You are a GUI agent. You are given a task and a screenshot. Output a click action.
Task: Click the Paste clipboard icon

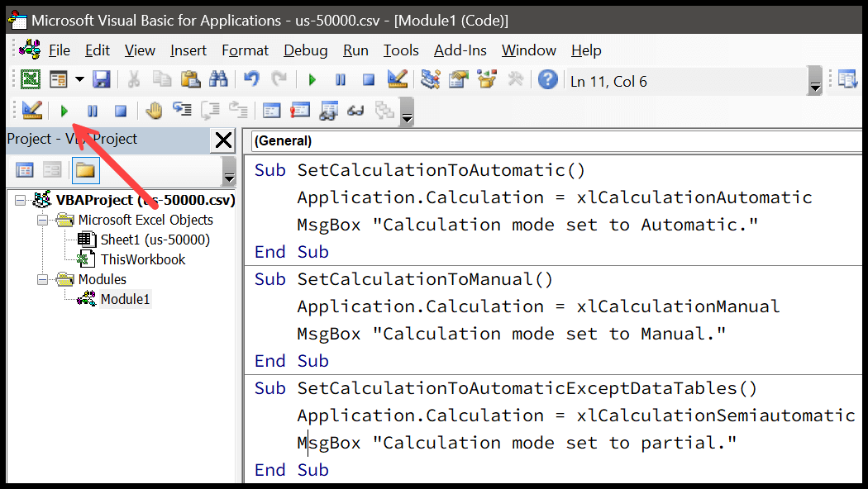(190, 79)
